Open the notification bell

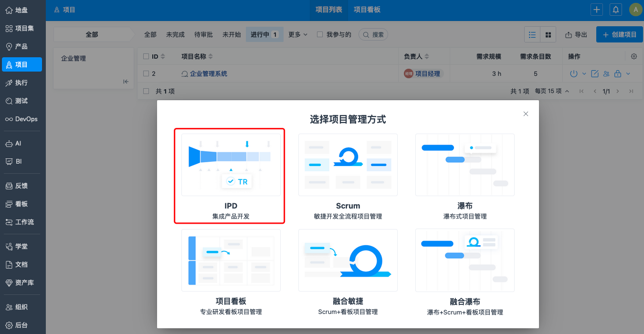(616, 10)
